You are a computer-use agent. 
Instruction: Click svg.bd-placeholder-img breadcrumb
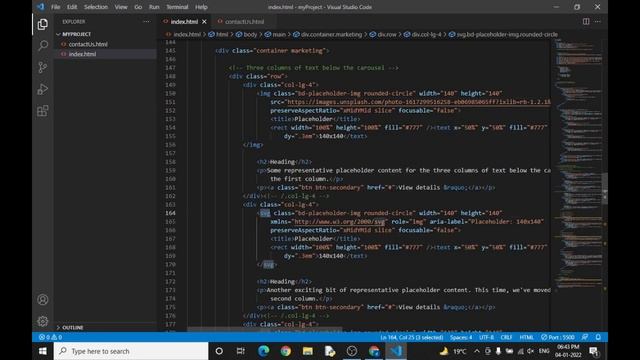(507, 34)
